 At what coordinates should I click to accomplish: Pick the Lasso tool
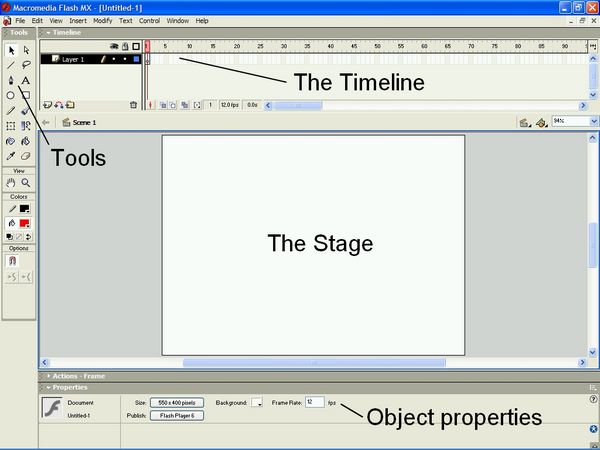click(x=26, y=64)
